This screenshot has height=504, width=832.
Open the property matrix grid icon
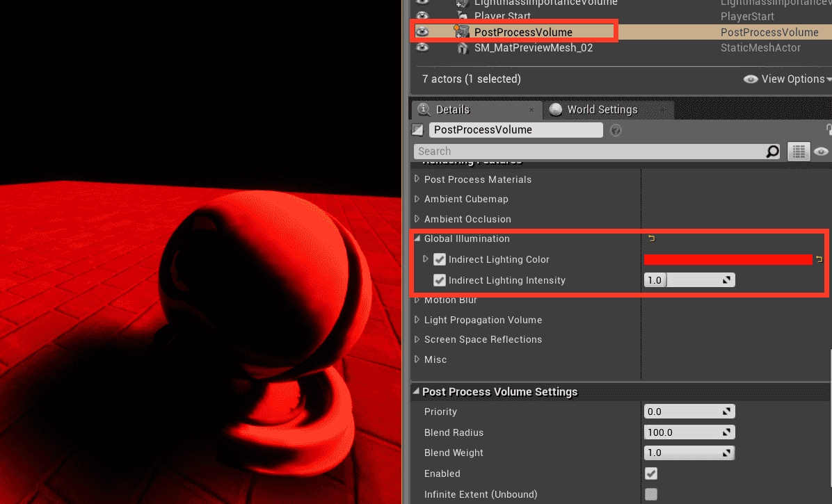click(798, 152)
